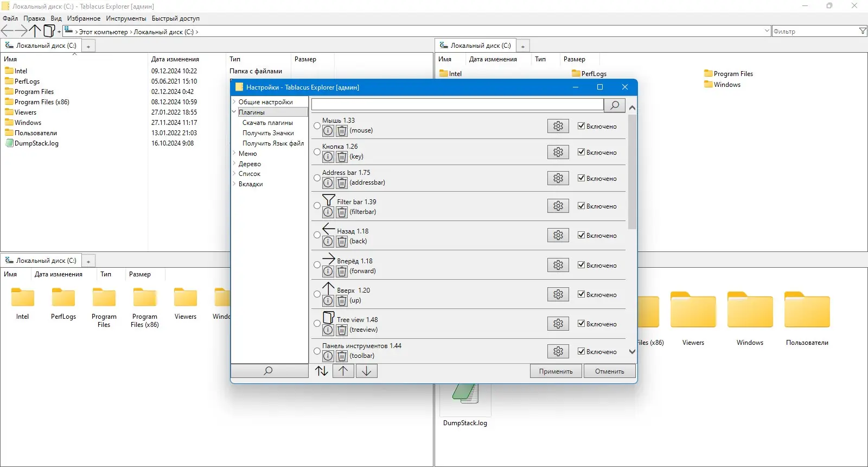Open the Быстрый доступ menu
Viewport: 868px width, 467px height.
pyautogui.click(x=176, y=18)
